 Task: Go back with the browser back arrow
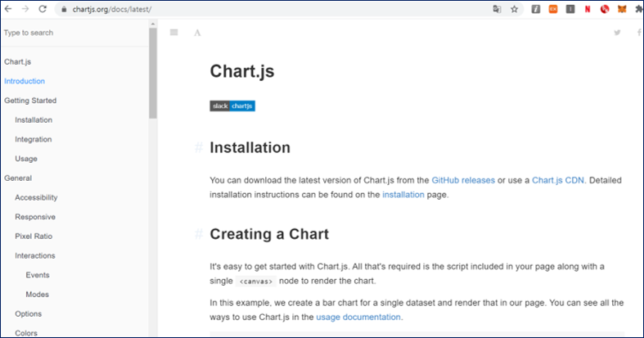(8, 9)
